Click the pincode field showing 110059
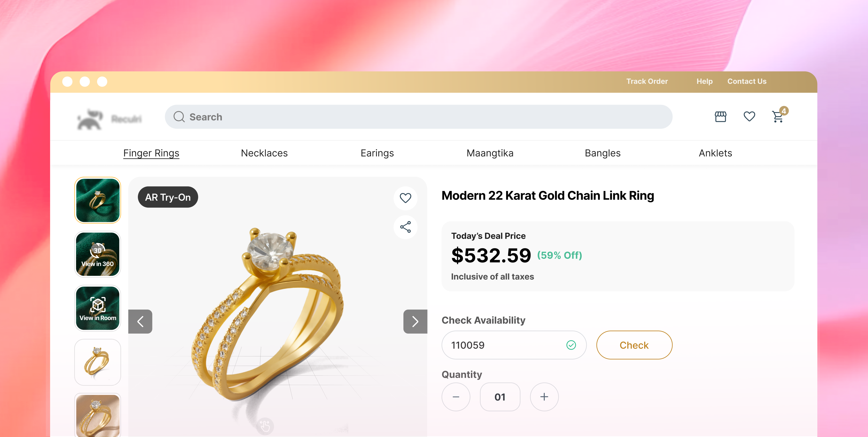Viewport: 868px width, 437px height. pos(514,345)
